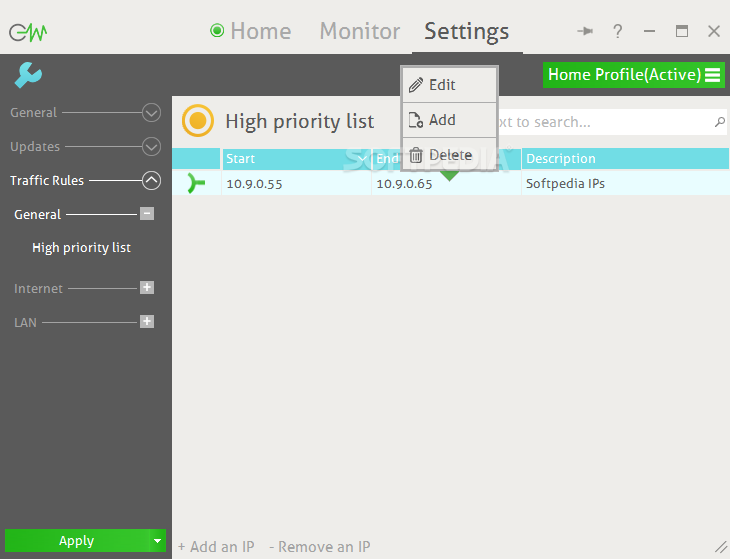Image resolution: width=730 pixels, height=559 pixels.
Task: Click the magnifier search icon
Action: pyautogui.click(x=720, y=122)
